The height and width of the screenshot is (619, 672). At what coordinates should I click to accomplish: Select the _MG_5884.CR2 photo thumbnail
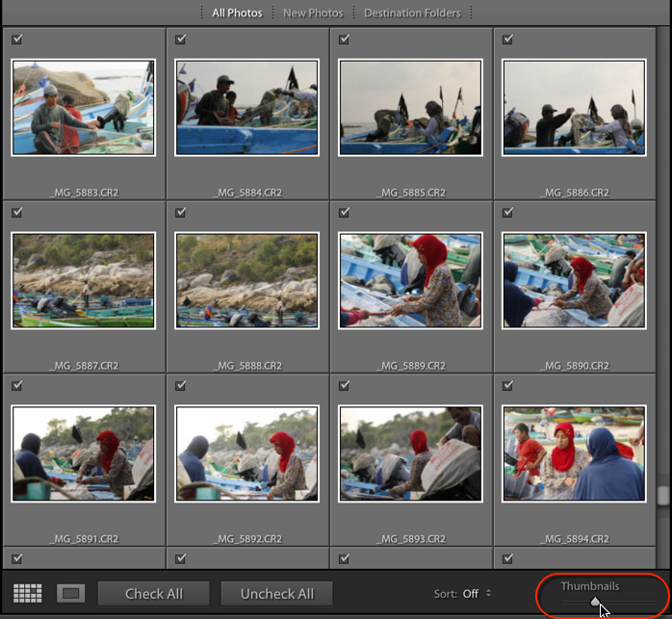click(246, 108)
